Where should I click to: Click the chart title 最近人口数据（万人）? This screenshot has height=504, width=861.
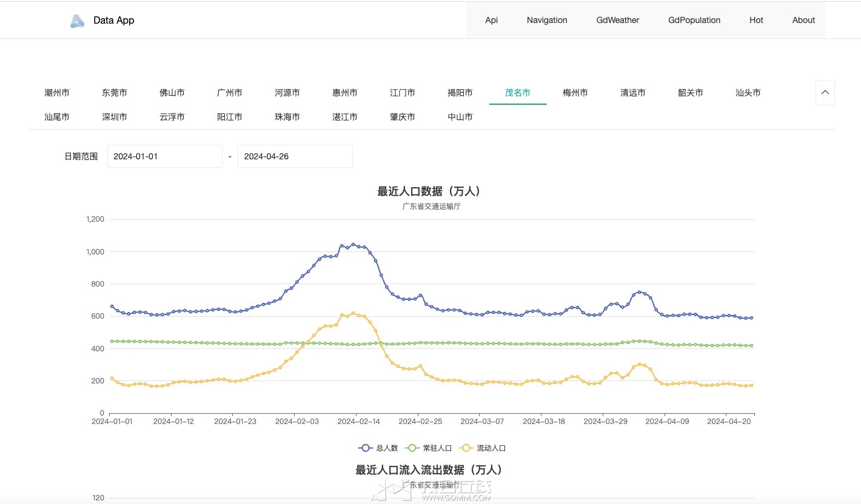[x=430, y=191]
